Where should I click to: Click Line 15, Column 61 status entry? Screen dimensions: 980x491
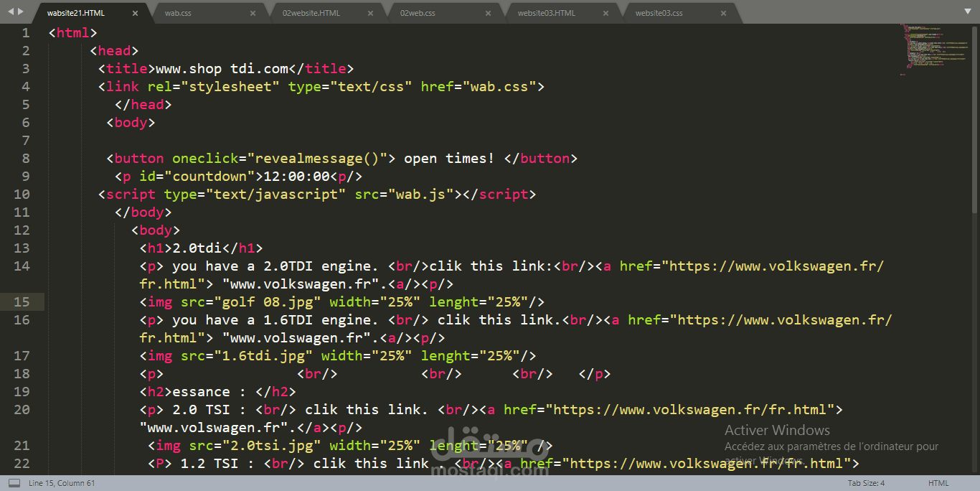[62, 483]
